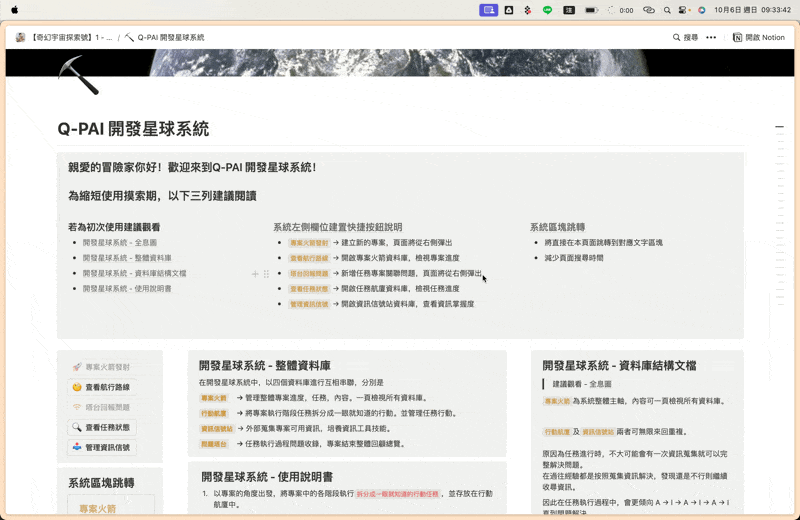Click the Q-PAI 開發星球系統 breadcrumb
The height and width of the screenshot is (520, 800).
point(165,37)
